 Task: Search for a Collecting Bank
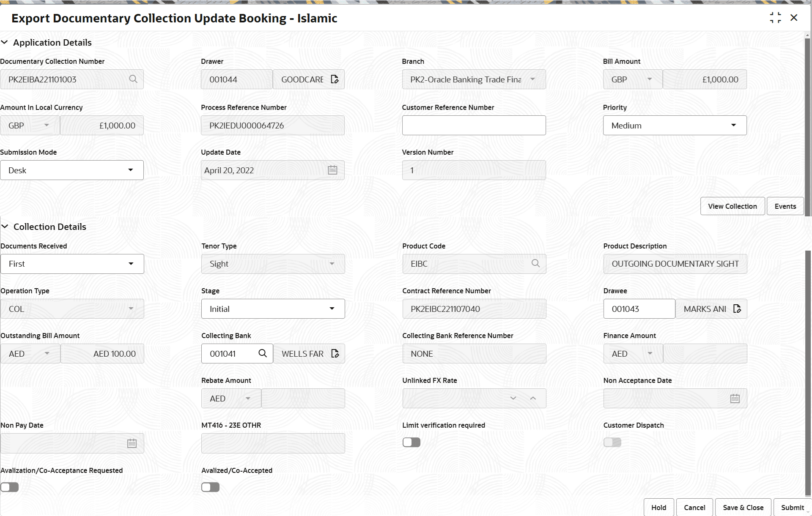[263, 353]
